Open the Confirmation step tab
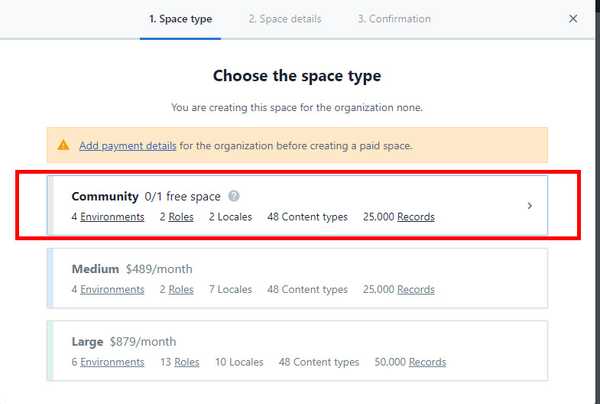The width and height of the screenshot is (600, 404). (x=394, y=19)
